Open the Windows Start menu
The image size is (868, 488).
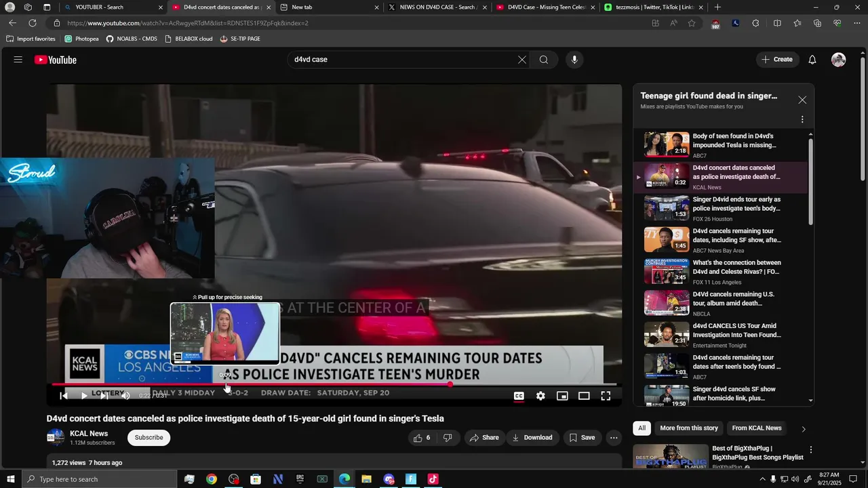point(11,479)
